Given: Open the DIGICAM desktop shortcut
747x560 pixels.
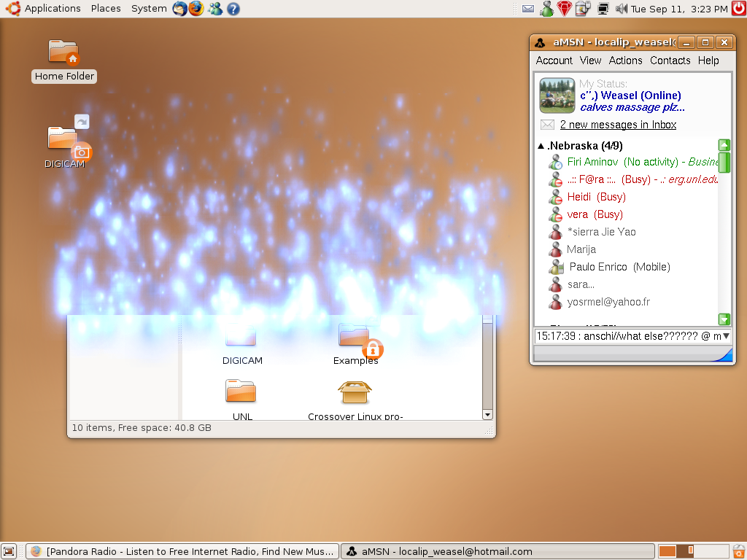Looking at the screenshot, I should pos(64,143).
